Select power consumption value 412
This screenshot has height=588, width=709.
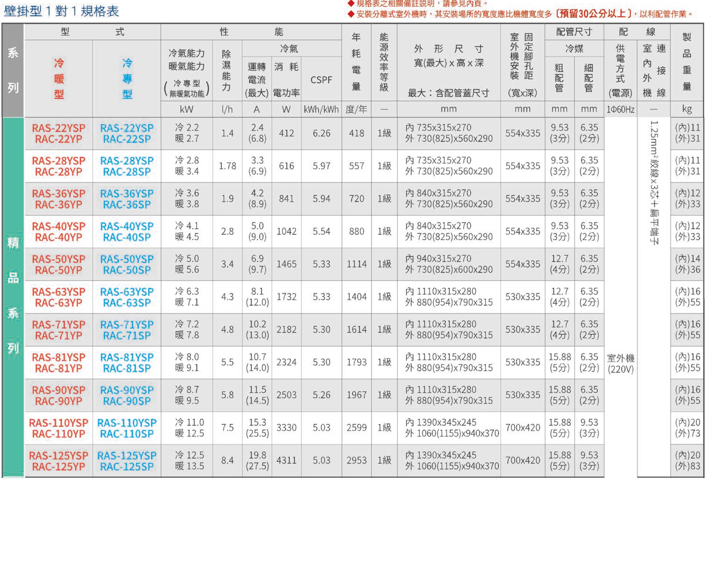[x=286, y=133]
